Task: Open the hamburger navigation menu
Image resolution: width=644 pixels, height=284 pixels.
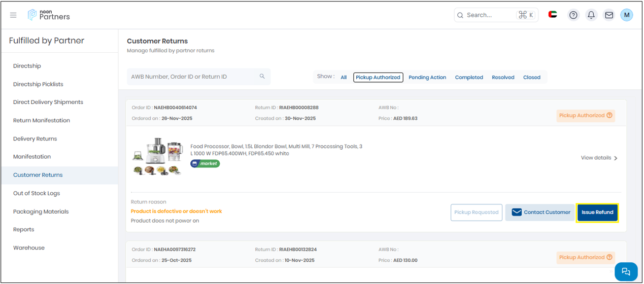Action: (x=13, y=15)
